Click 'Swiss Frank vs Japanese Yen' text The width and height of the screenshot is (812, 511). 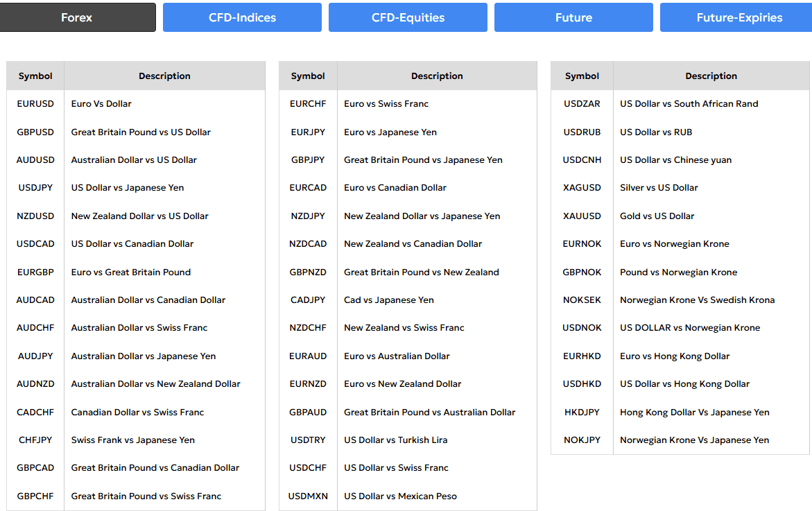132,440
